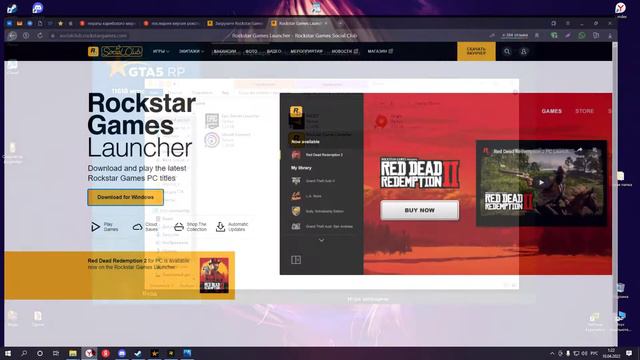
Task: Play the Red Dead Redemption 2 trailer video
Action: coord(541,182)
